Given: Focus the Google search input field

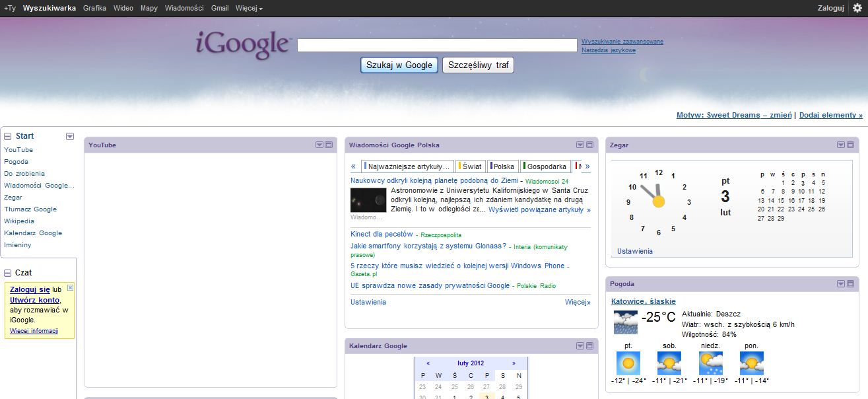Looking at the screenshot, I should point(437,45).
